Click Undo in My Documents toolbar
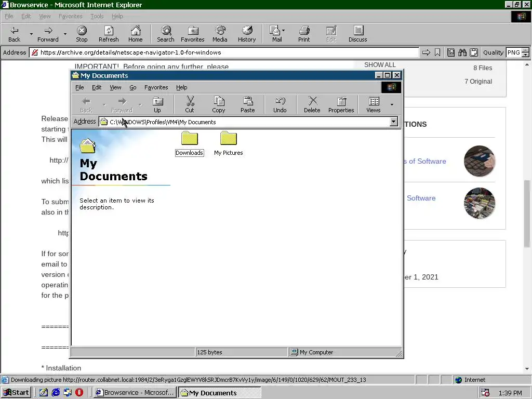 click(x=280, y=104)
